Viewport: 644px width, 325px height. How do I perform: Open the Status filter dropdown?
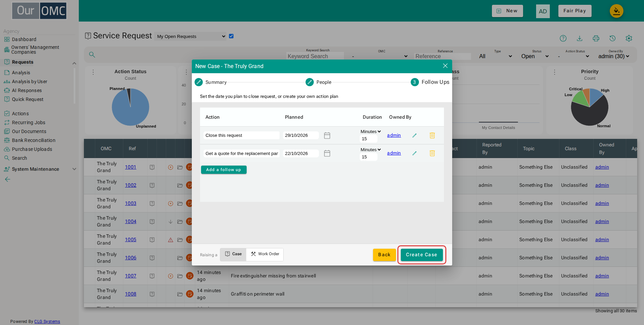click(535, 56)
